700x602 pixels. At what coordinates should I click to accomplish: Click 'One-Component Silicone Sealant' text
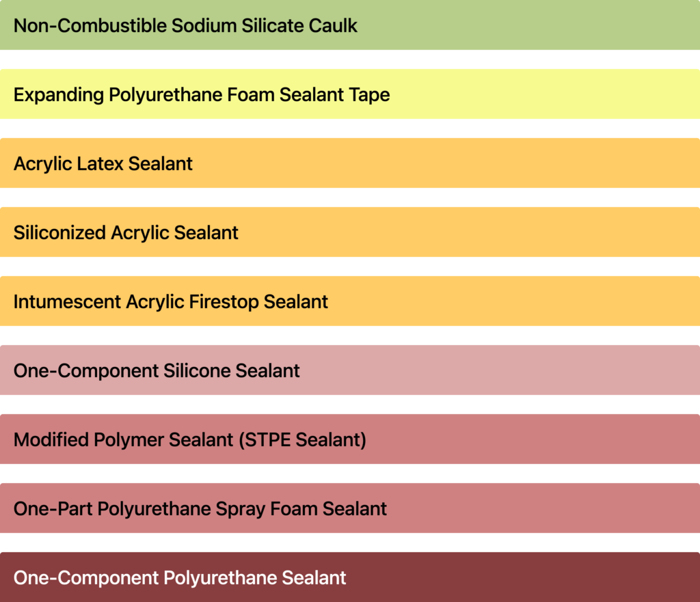click(x=157, y=371)
